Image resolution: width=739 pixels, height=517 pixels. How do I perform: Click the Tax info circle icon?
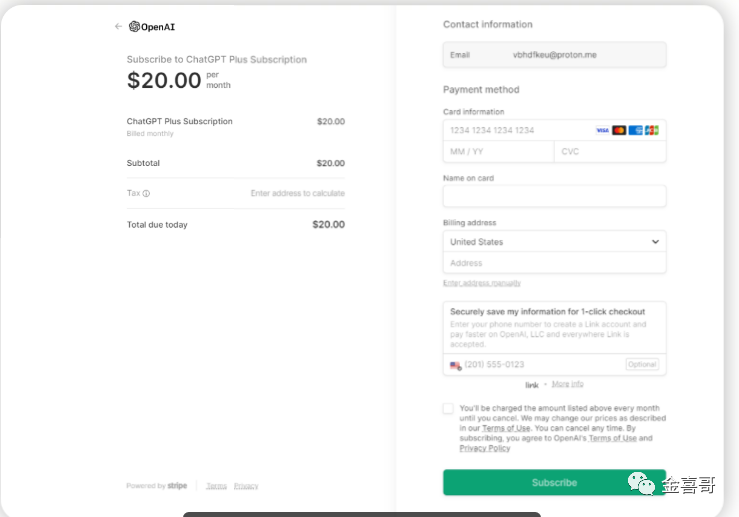pos(146,194)
